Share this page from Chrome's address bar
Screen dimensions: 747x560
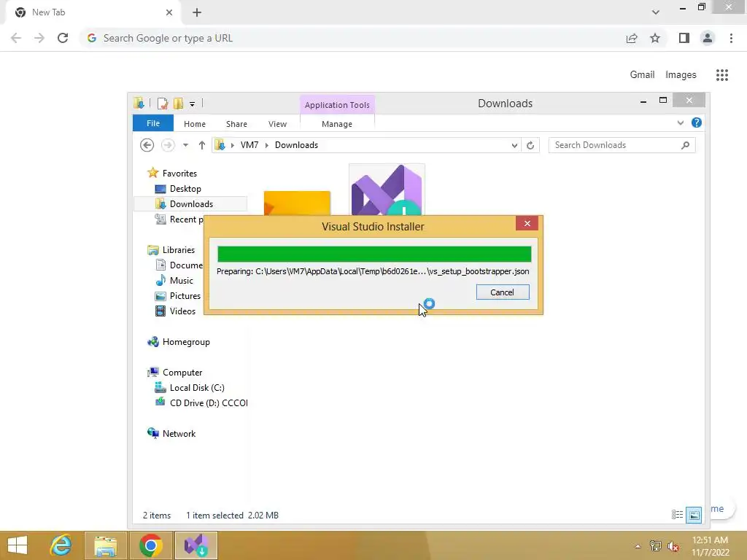[632, 38]
